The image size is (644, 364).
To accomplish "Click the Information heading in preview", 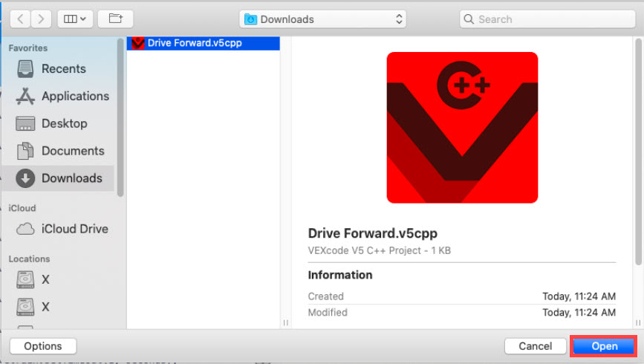I will pyautogui.click(x=340, y=275).
